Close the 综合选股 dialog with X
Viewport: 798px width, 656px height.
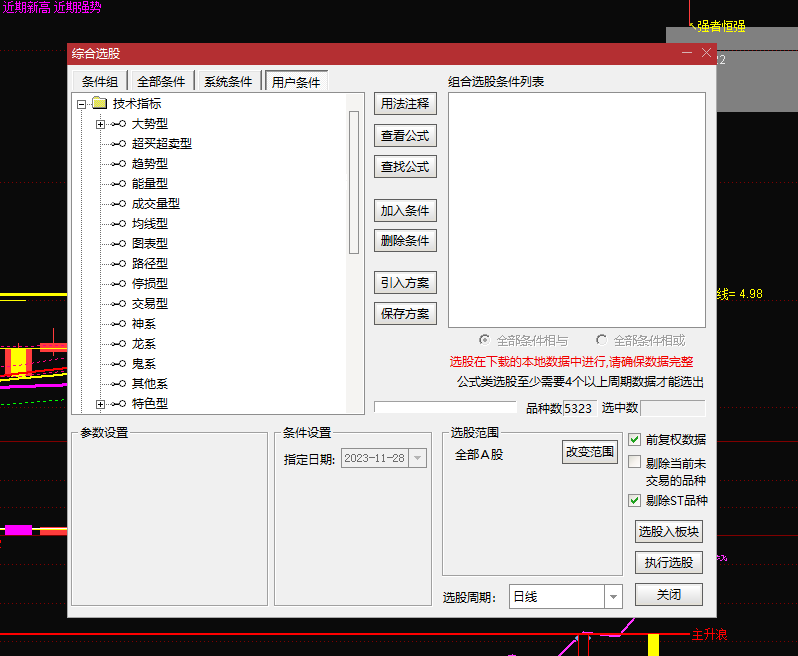click(706, 53)
